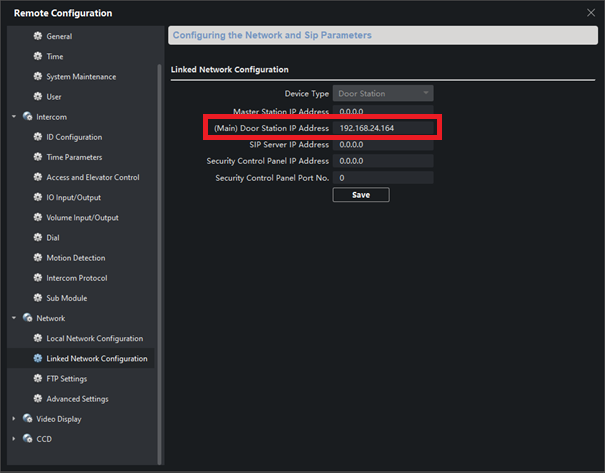Close the Remote Configuration window
The image size is (605, 473).
point(590,12)
